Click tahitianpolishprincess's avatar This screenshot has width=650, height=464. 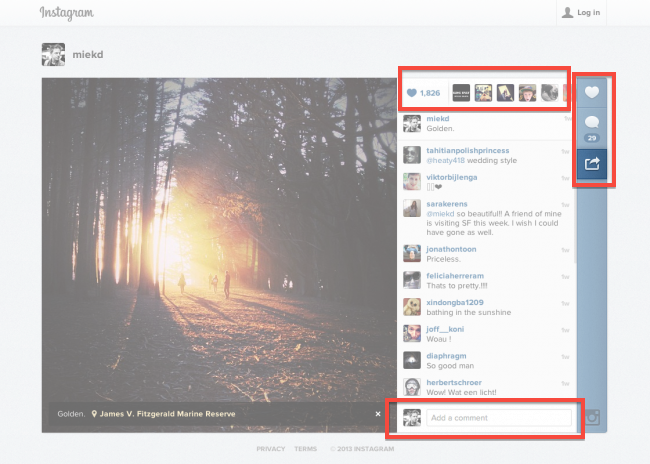click(412, 155)
